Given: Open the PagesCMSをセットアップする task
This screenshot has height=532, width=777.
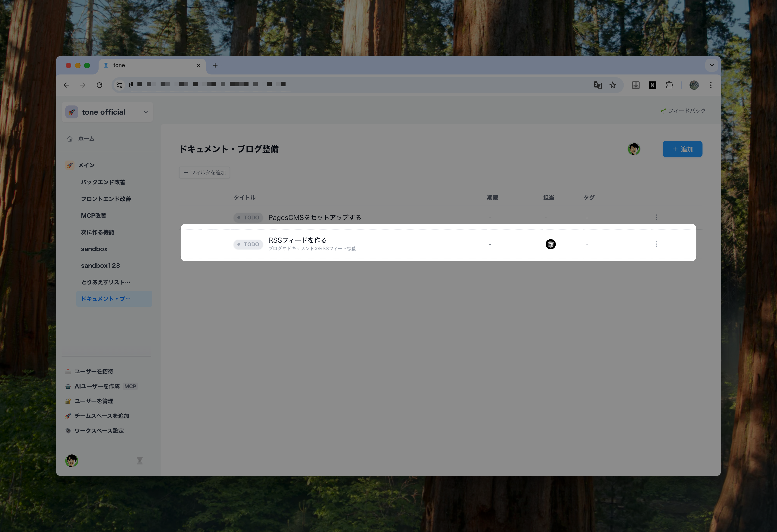Looking at the screenshot, I should [x=315, y=218].
